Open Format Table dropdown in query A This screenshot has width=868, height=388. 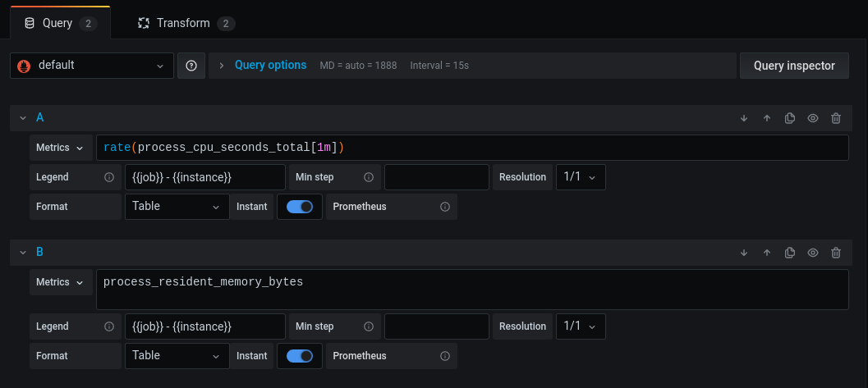point(177,207)
